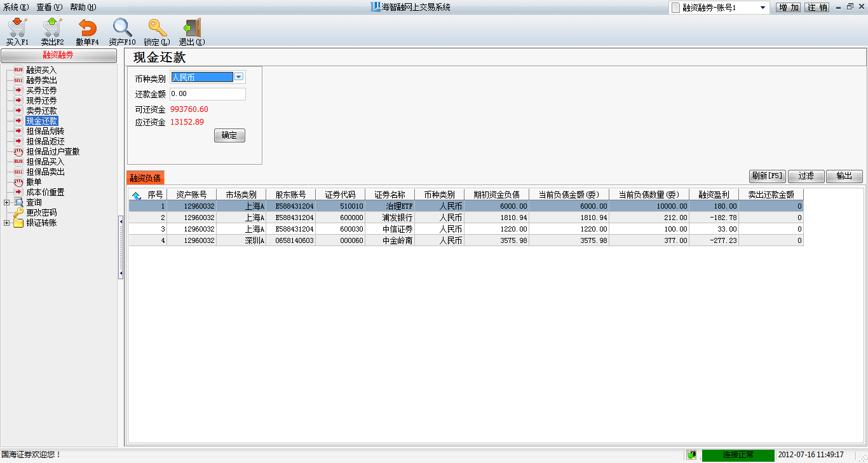
Task: Sort by the 当前负债金额(委) column header
Action: click(569, 195)
